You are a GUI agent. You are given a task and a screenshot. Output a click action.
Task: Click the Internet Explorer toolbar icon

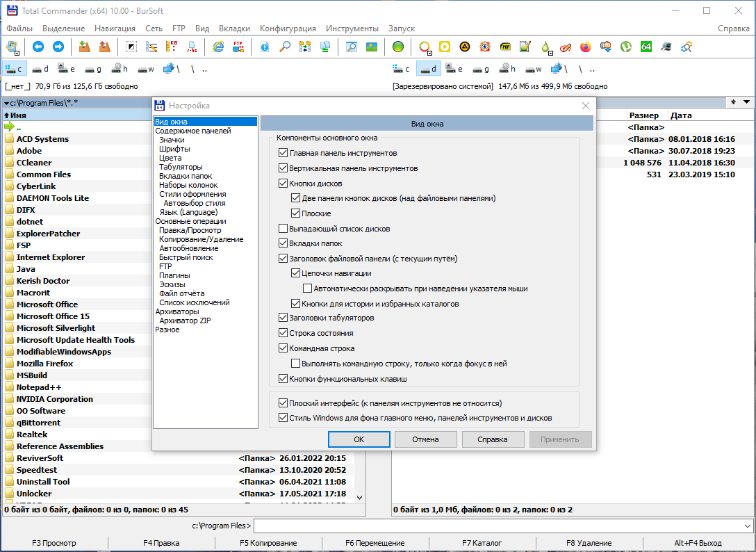click(x=218, y=47)
